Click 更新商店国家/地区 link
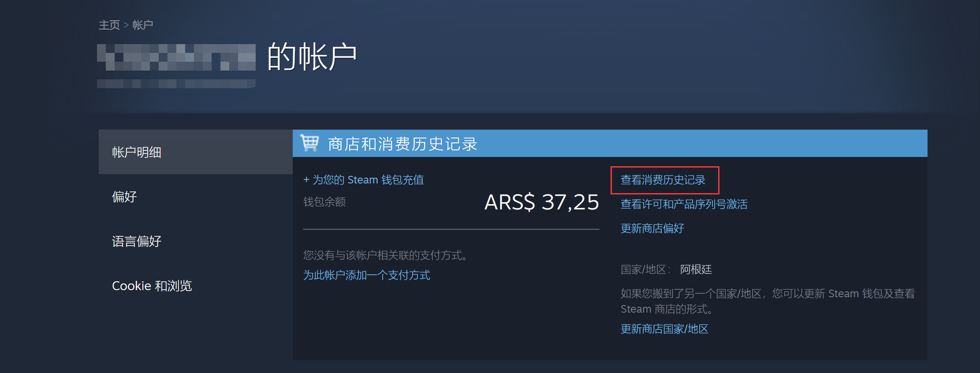The height and width of the screenshot is (373, 980). click(664, 329)
